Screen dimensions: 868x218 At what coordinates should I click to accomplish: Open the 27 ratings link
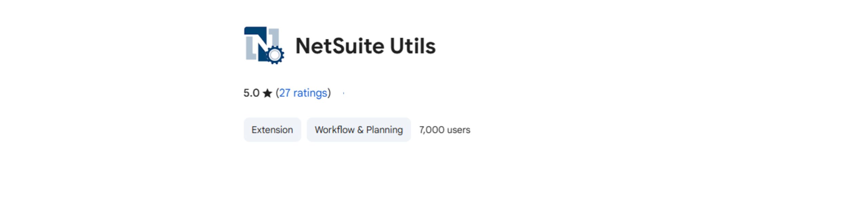point(303,93)
